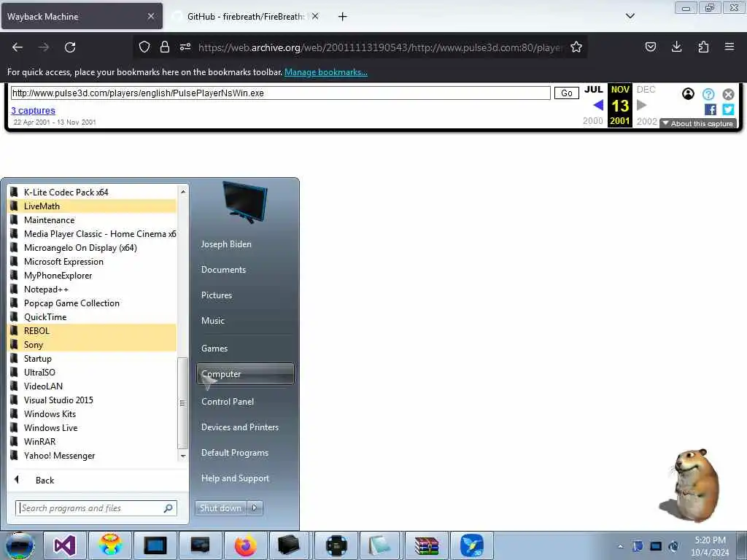Image resolution: width=747 pixels, height=560 pixels.
Task: Click the Firefox address bar URL
Action: click(x=380, y=47)
